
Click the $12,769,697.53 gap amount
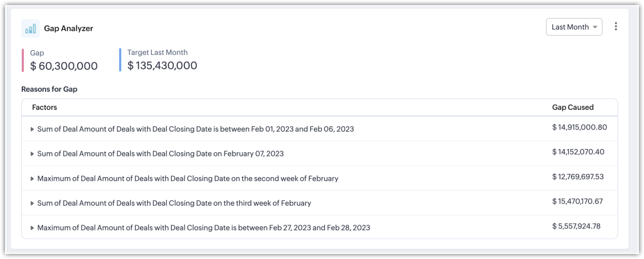578,177
